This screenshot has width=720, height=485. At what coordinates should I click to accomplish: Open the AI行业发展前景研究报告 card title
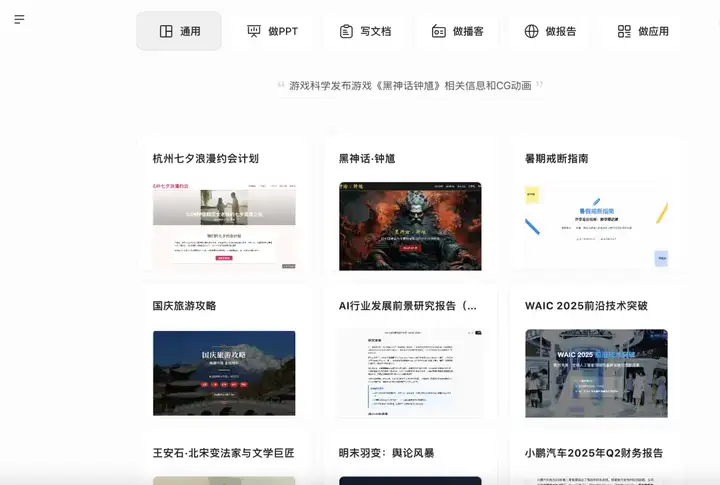point(408,306)
